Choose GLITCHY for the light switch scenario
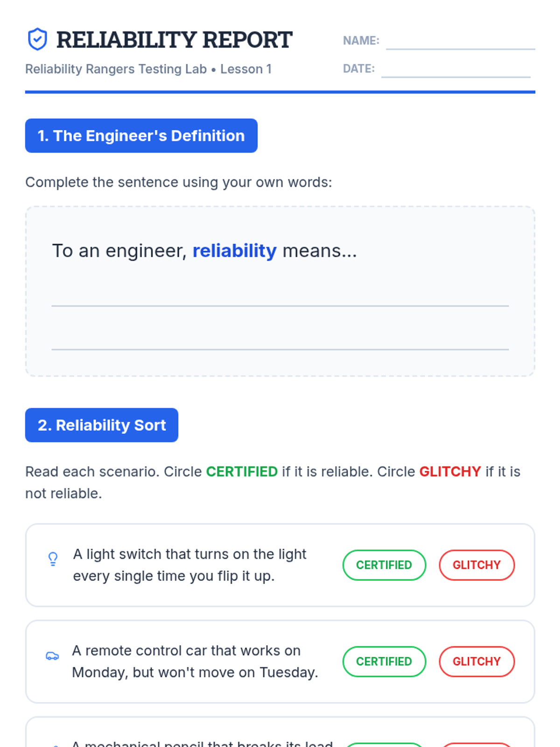 point(476,565)
